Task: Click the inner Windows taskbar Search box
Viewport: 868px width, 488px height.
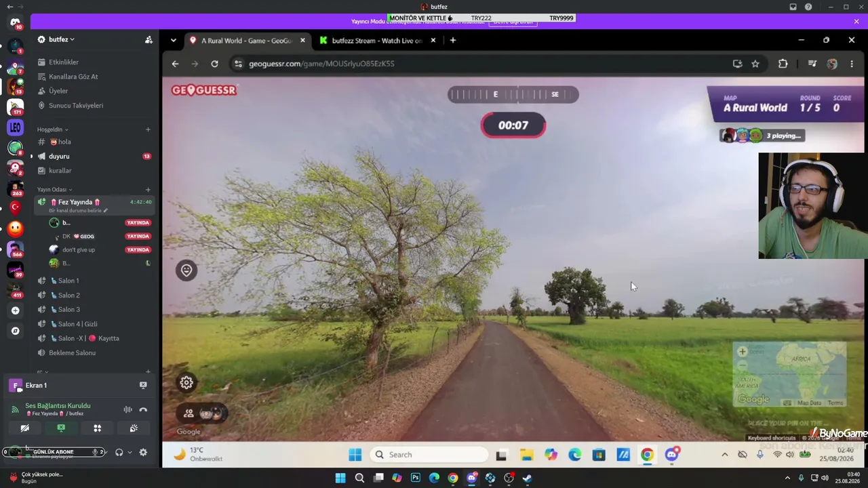Action: [429, 455]
